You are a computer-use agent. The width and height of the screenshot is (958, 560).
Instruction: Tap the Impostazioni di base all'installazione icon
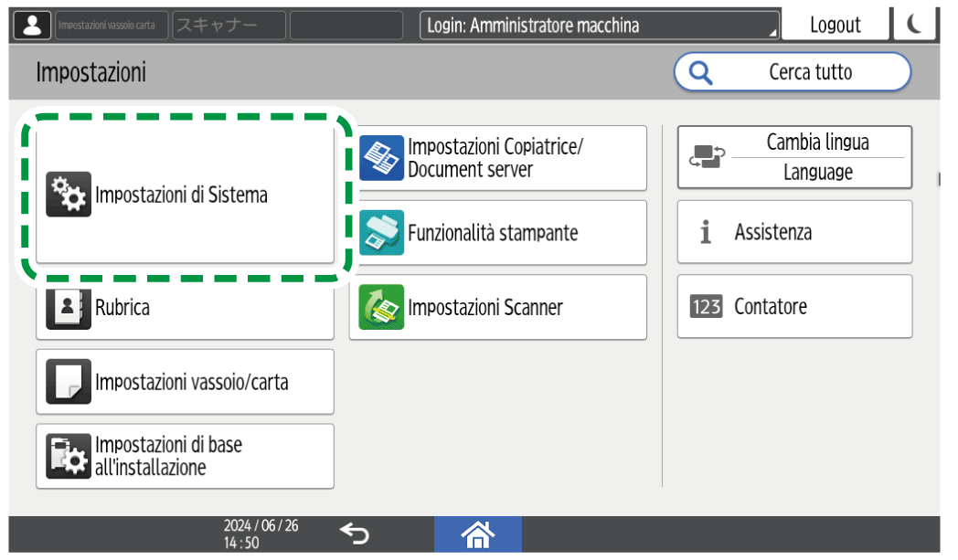pos(69,456)
